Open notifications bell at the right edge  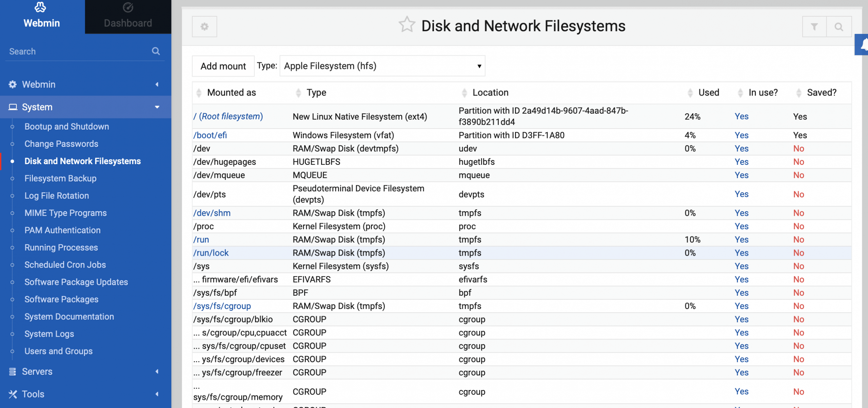(862, 44)
